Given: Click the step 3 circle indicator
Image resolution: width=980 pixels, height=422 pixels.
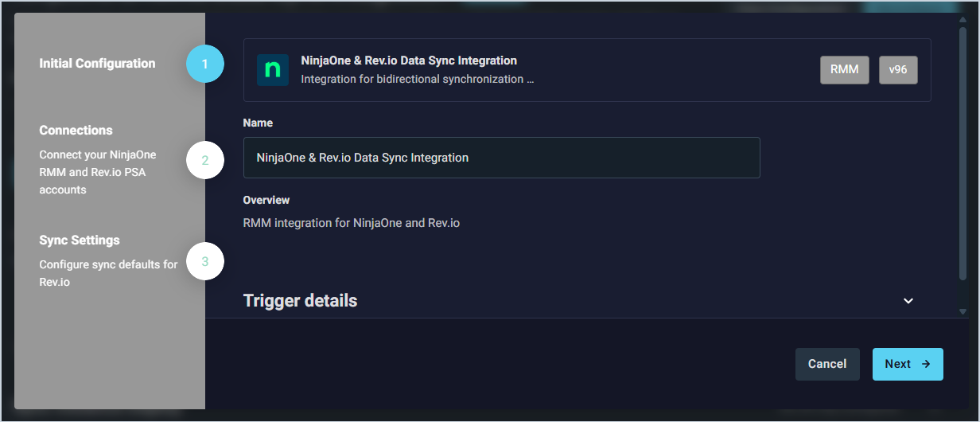Looking at the screenshot, I should pyautogui.click(x=205, y=261).
